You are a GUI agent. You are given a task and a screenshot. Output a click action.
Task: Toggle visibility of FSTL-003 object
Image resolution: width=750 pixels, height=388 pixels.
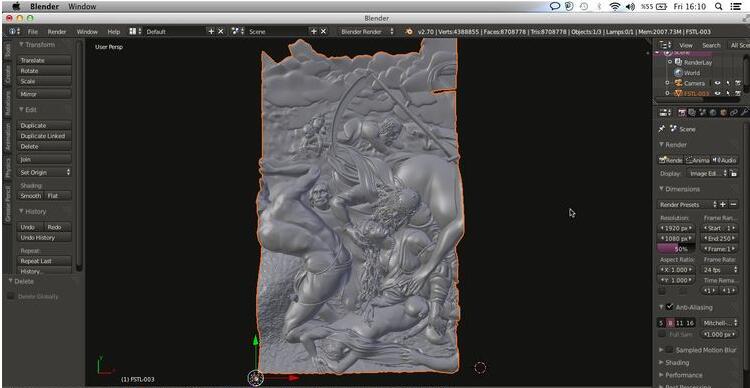click(717, 93)
